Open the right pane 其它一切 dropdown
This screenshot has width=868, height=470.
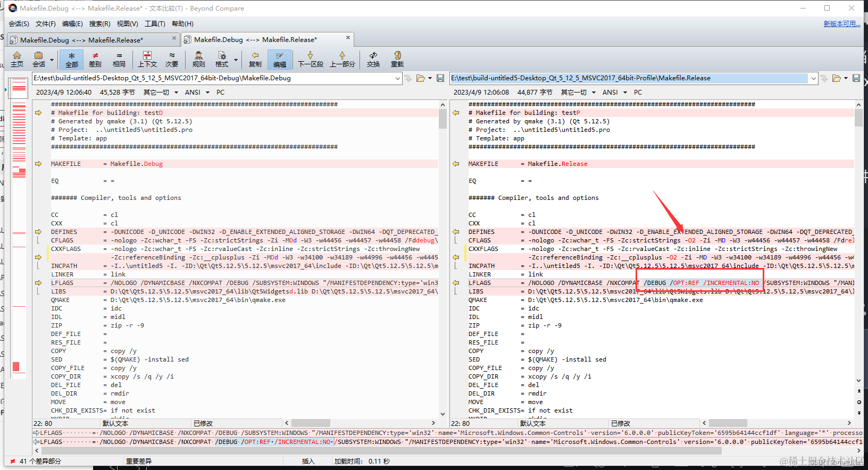click(x=577, y=93)
